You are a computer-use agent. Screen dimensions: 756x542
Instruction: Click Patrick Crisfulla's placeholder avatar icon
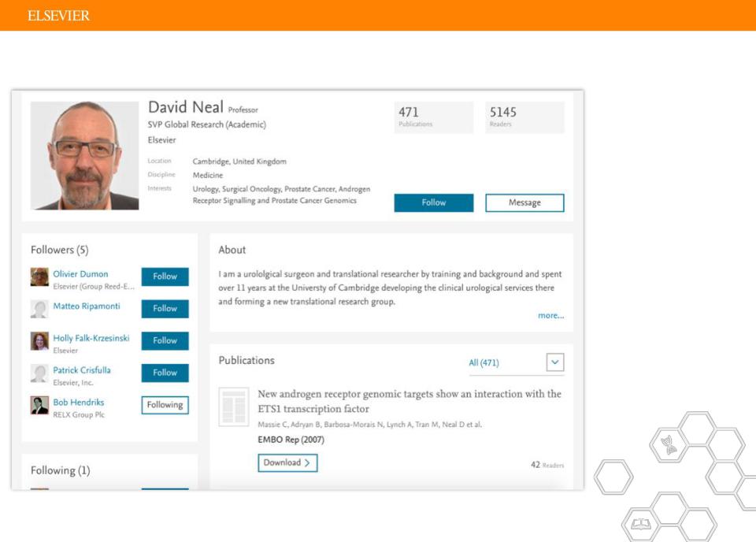(39, 373)
